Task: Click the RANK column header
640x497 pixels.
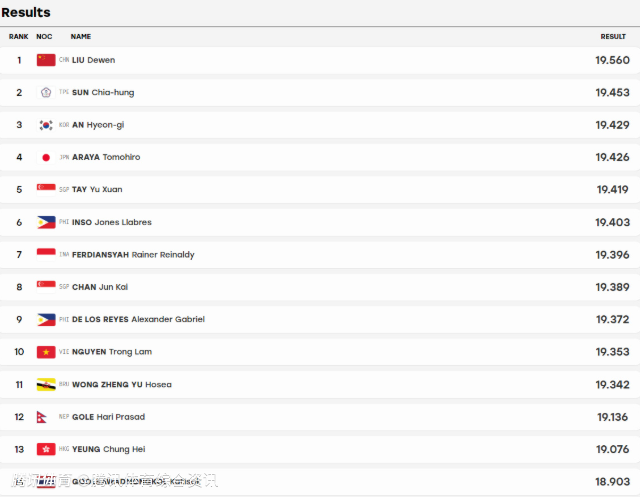Action: coord(19,37)
